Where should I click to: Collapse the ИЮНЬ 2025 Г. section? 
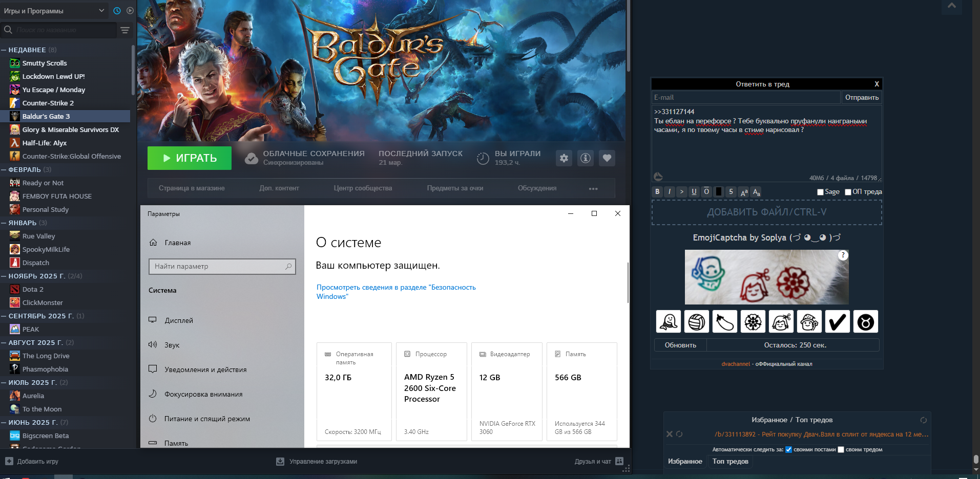tap(4, 422)
